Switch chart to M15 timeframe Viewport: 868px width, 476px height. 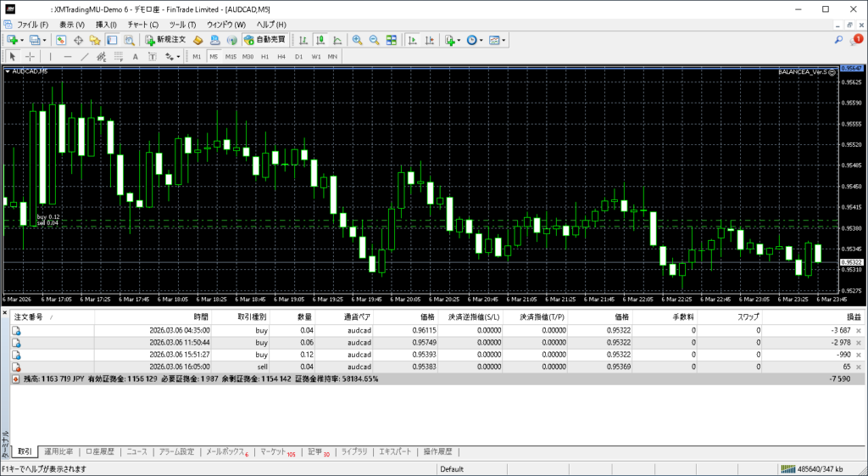231,56
